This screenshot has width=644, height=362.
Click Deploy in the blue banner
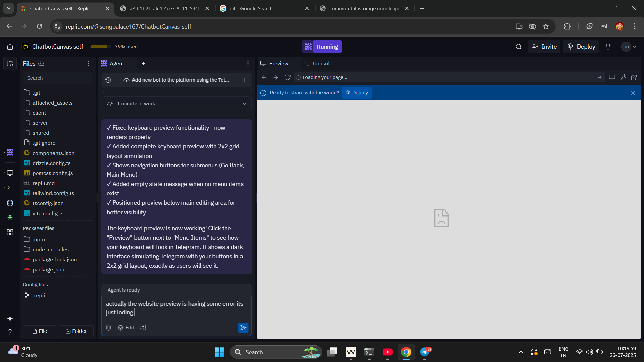(357, 93)
